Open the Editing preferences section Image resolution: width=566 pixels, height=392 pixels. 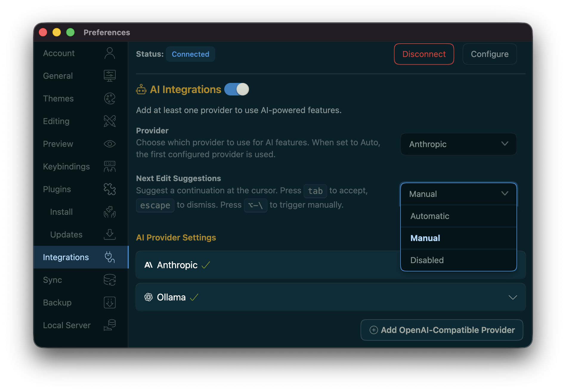[x=81, y=121]
